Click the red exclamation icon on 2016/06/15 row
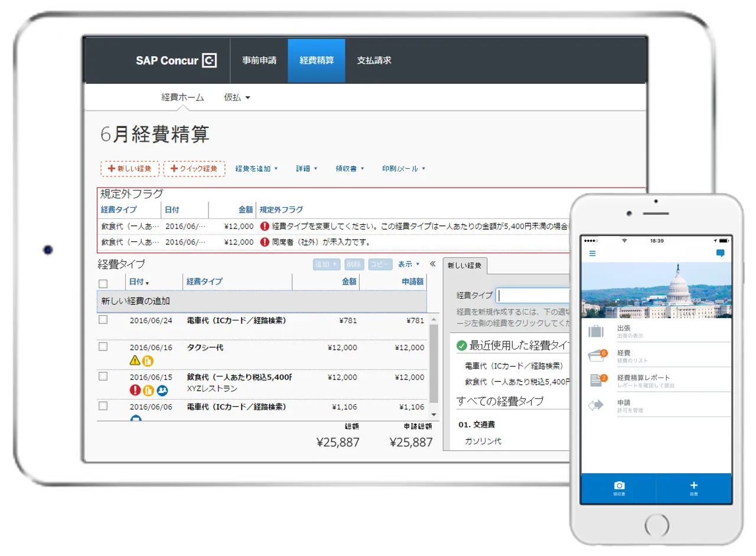 [135, 390]
